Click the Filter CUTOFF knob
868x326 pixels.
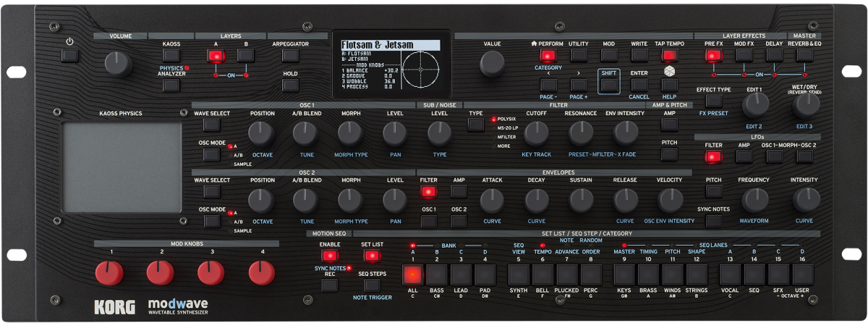tap(536, 132)
